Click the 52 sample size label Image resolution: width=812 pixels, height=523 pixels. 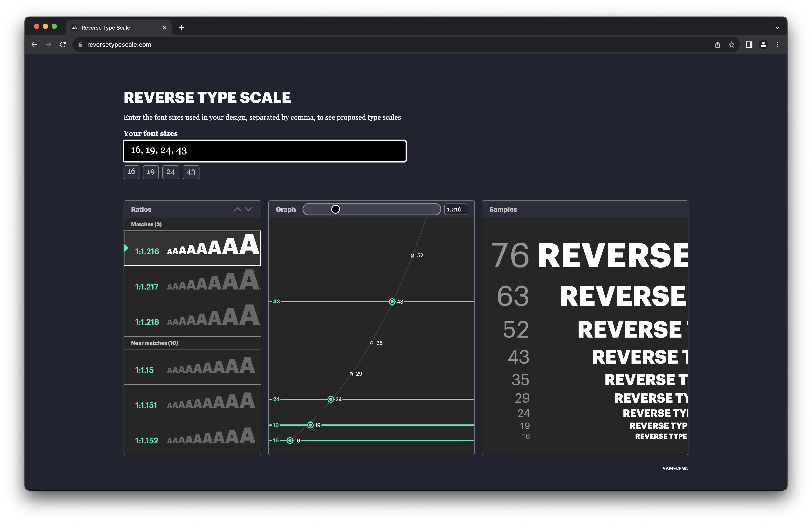point(516,329)
